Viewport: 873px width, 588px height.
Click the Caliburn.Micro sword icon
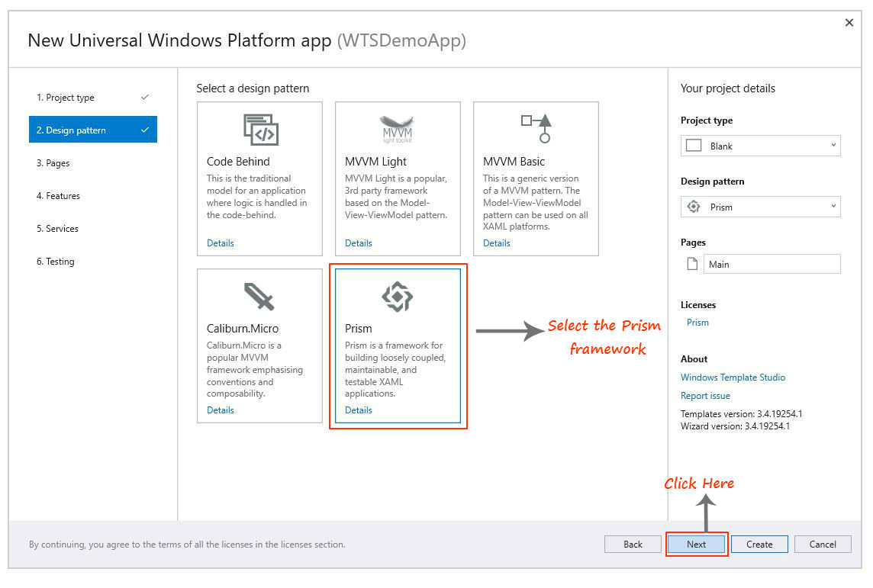coord(259,297)
